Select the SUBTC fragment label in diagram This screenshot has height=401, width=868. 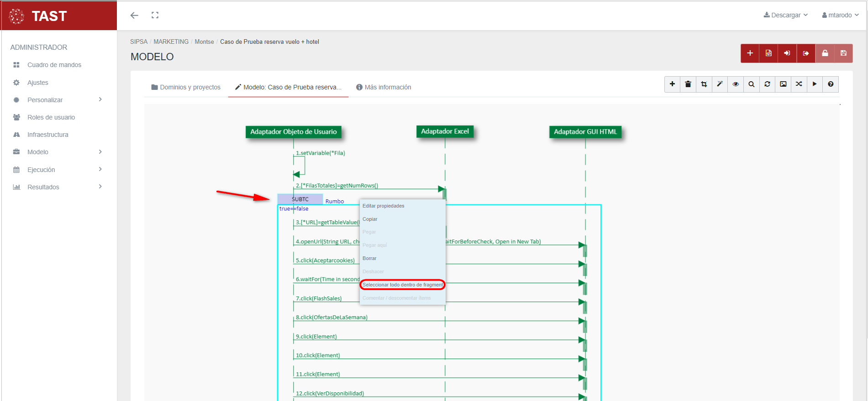point(300,199)
